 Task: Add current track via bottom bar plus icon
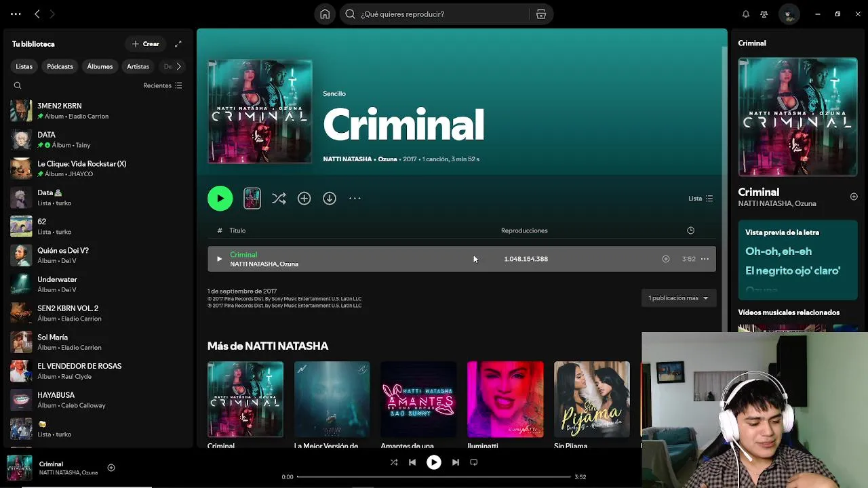(x=111, y=468)
